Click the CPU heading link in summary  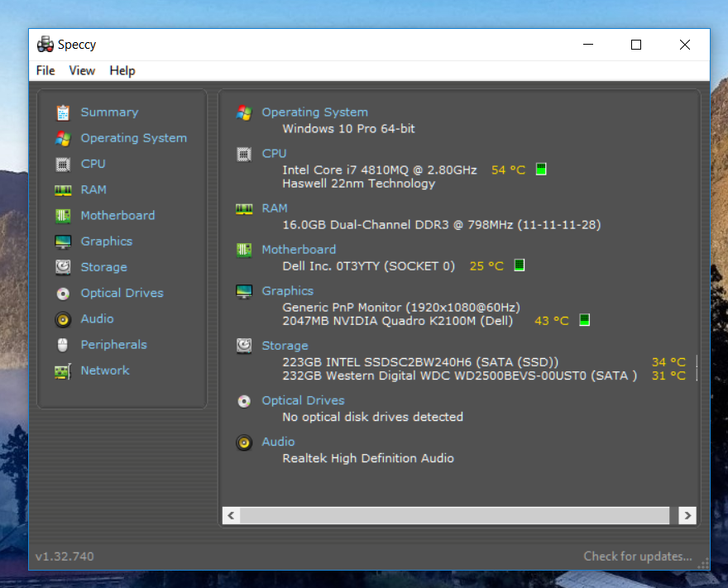tap(274, 154)
